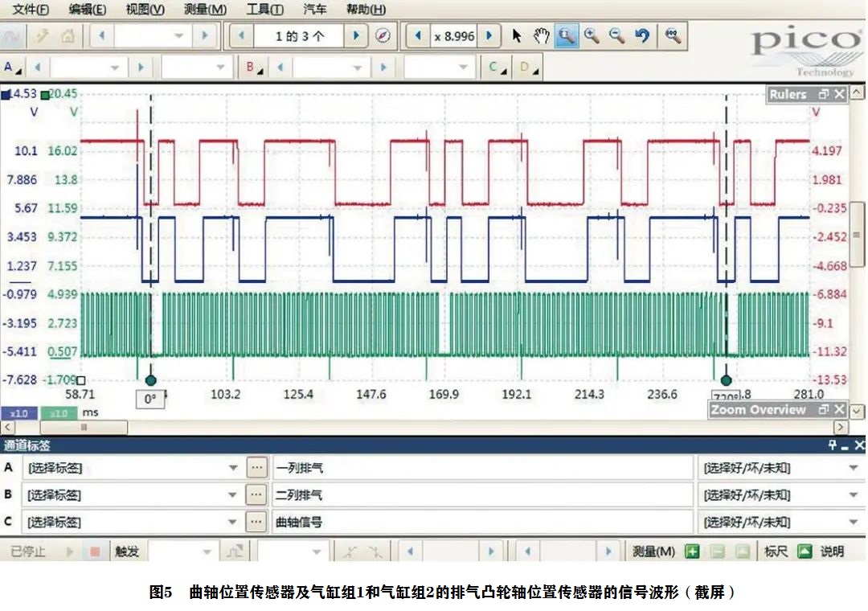Open the 工具(T) menu
868x611 pixels.
click(x=264, y=10)
